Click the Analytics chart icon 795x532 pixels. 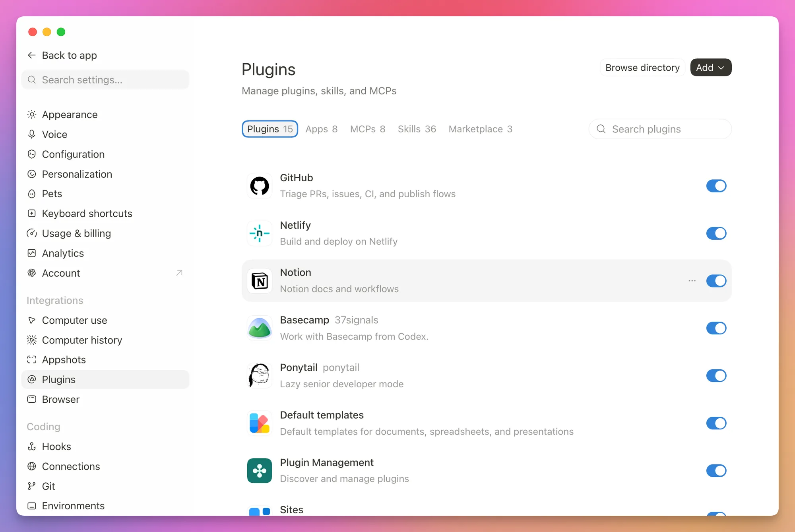(x=32, y=253)
